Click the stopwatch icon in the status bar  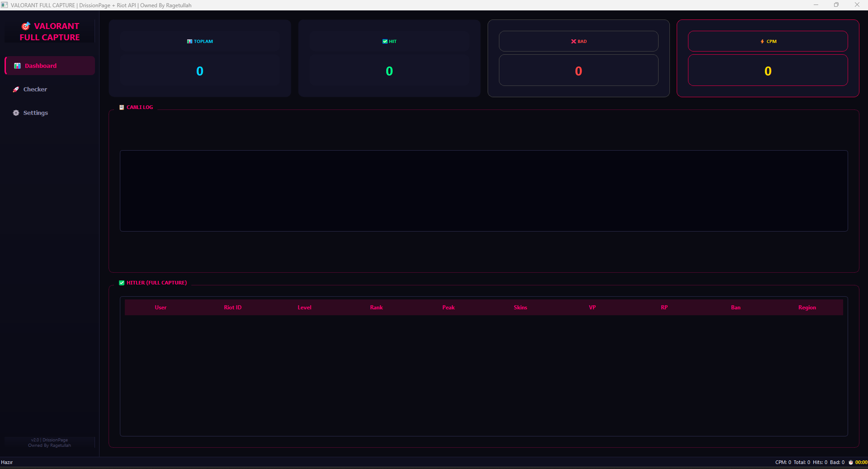point(851,462)
